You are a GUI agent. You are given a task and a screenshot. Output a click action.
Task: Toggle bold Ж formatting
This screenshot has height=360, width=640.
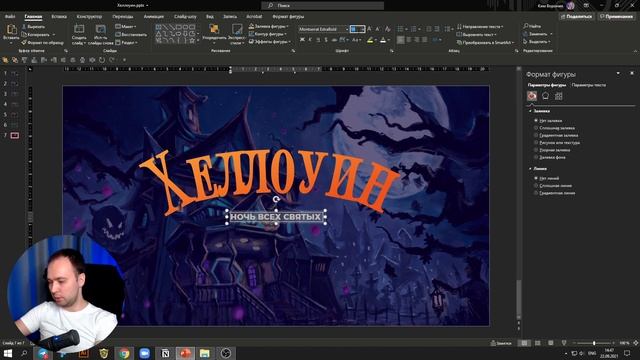click(x=302, y=40)
